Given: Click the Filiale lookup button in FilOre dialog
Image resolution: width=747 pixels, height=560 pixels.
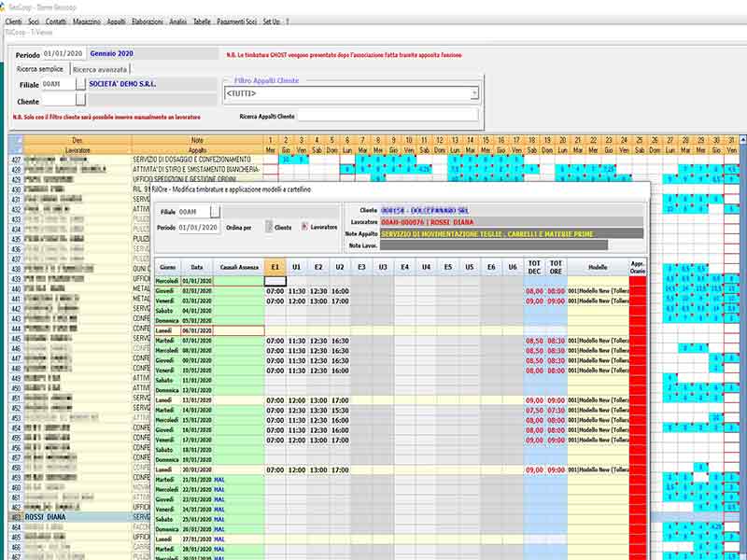Looking at the screenshot, I should 216,212.
